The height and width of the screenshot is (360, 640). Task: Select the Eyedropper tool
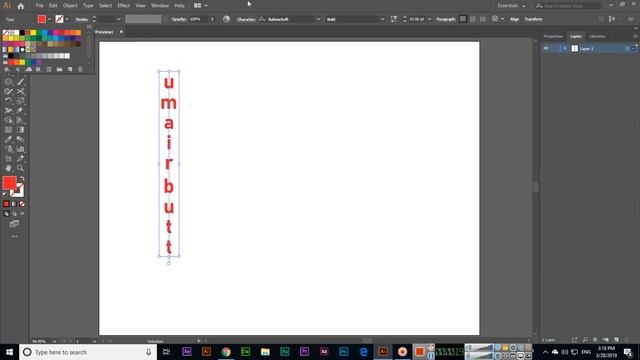point(8,139)
